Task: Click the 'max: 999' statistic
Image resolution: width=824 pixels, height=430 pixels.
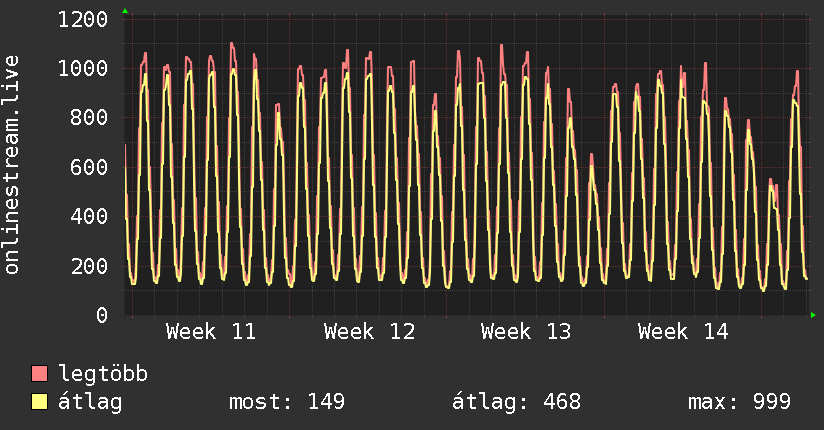Action: pyautogui.click(x=739, y=402)
